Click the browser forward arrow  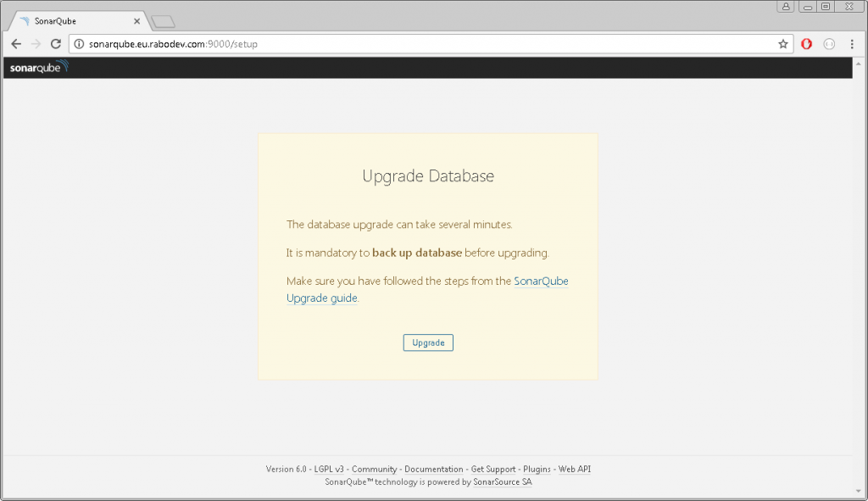tap(36, 44)
